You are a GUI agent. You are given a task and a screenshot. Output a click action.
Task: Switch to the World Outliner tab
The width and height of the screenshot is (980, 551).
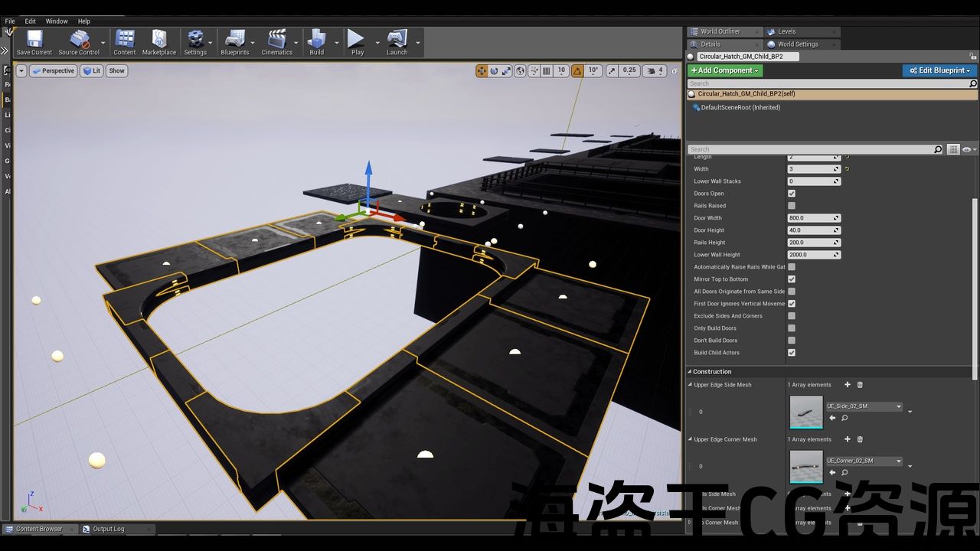point(720,31)
